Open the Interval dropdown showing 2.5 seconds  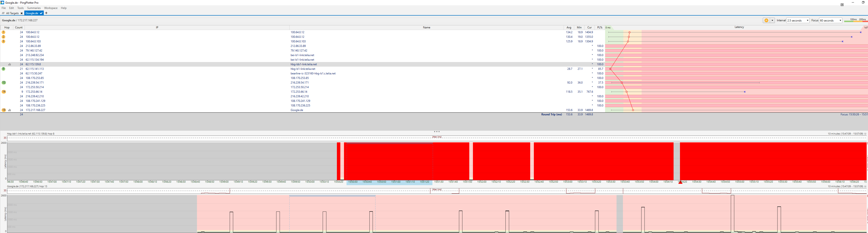click(798, 21)
